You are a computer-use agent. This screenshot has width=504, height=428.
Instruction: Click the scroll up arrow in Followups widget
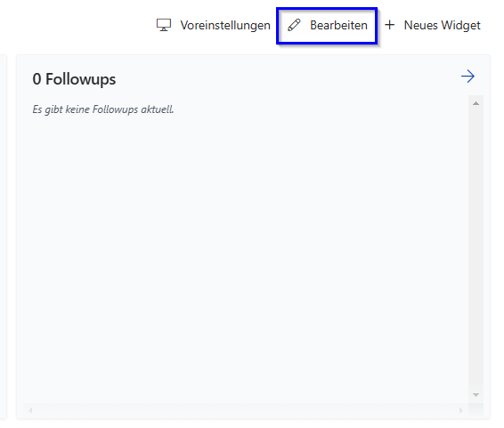pyautogui.click(x=476, y=103)
